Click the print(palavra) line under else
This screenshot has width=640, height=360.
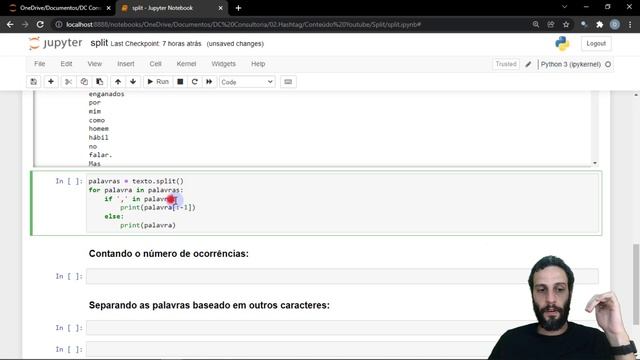(148, 225)
